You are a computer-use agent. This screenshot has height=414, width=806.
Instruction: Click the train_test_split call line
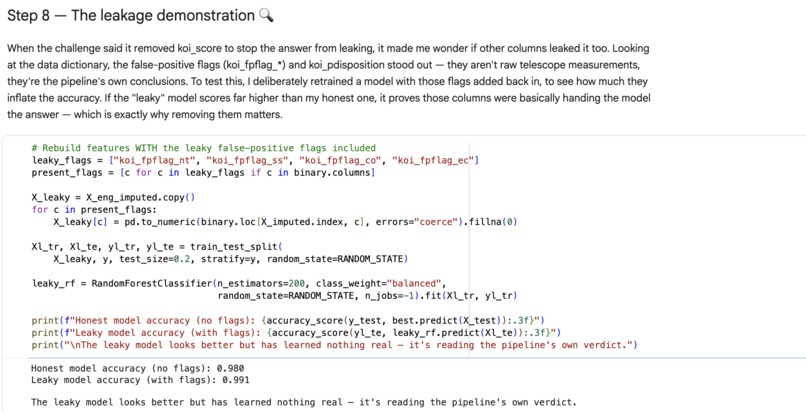point(157,247)
